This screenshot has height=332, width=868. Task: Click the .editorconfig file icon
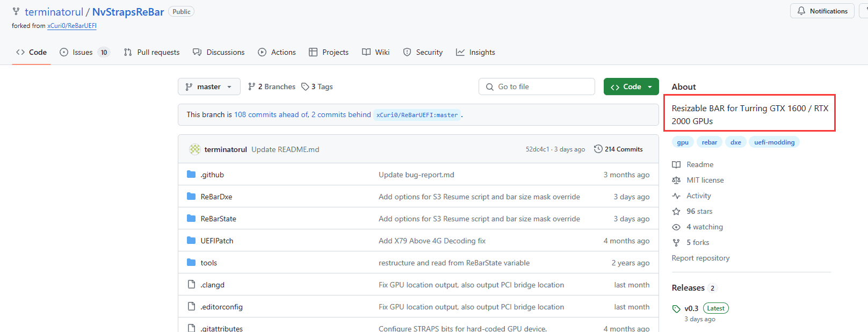tap(191, 306)
